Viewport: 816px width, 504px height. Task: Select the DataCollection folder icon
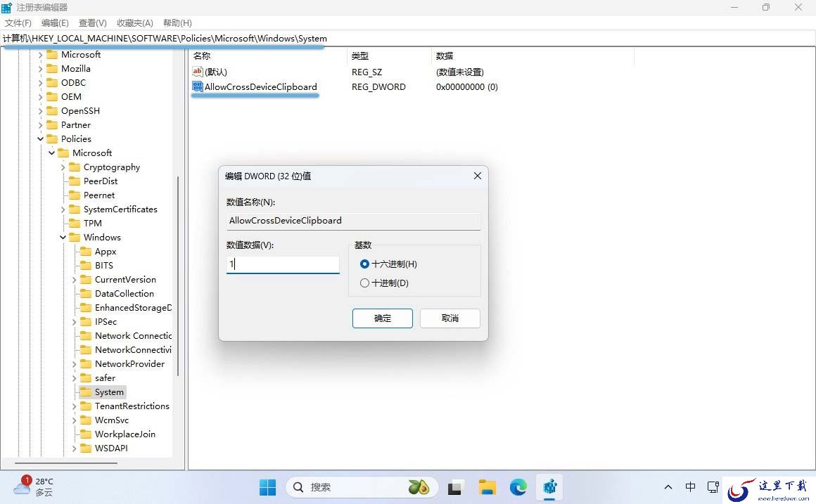coord(86,293)
